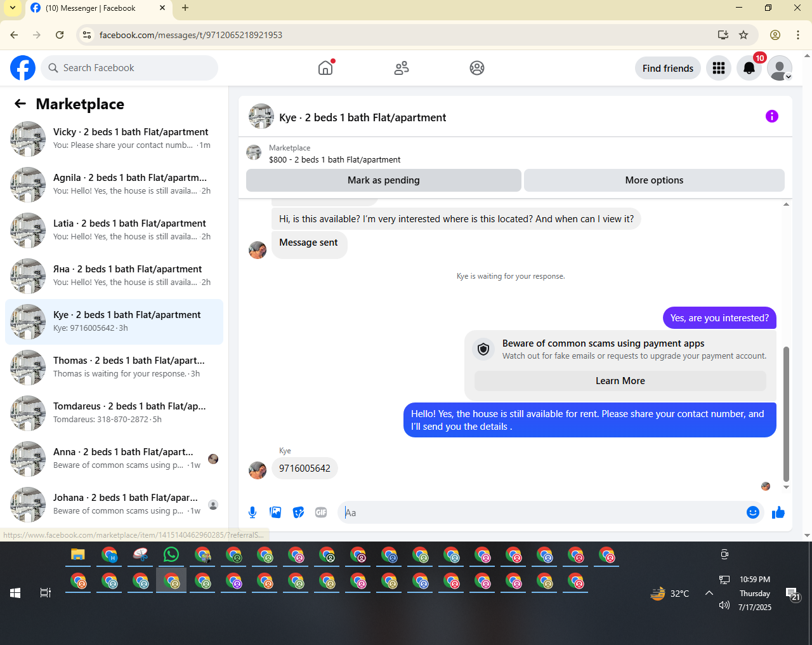Open Johana's apartment conversation
The image size is (812, 645).
tap(114, 505)
